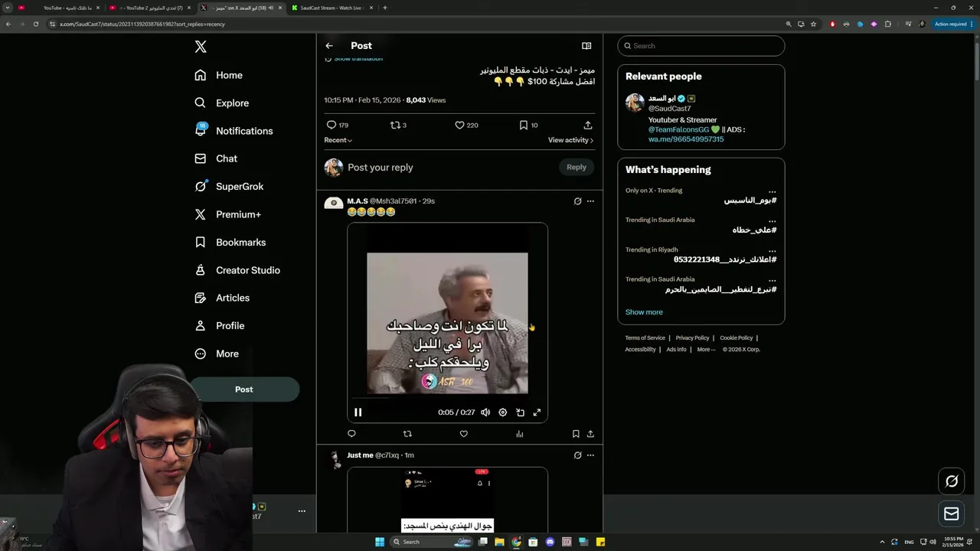Bookmark this page with the star icon

pos(812,24)
